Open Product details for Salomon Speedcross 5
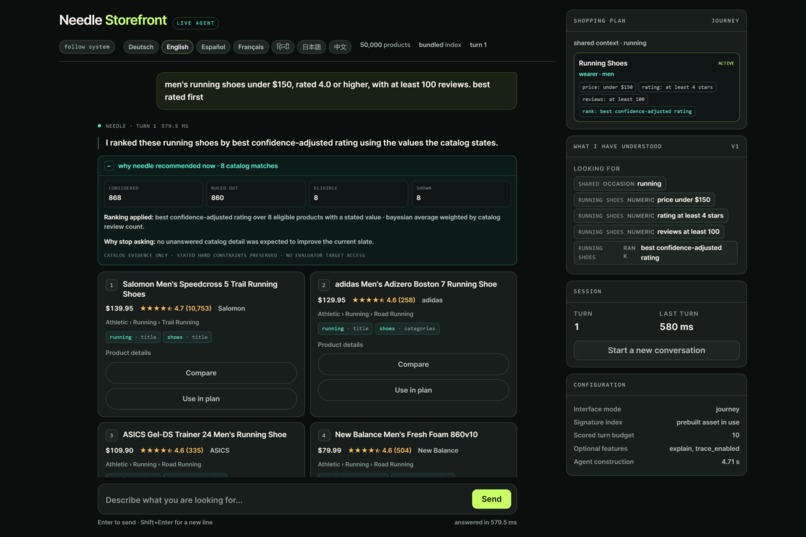Screen dimensions: 806x537 pyautogui.click(x=128, y=353)
